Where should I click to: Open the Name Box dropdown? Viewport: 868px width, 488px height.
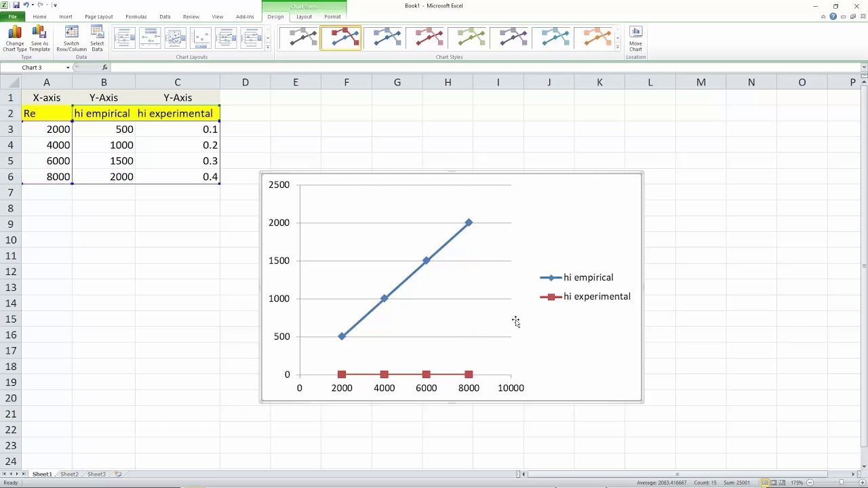click(x=68, y=68)
